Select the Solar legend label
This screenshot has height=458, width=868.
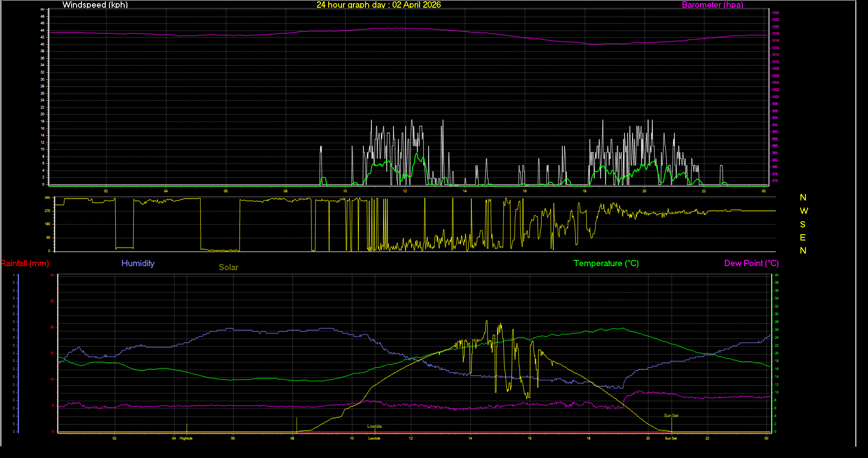[x=228, y=267]
